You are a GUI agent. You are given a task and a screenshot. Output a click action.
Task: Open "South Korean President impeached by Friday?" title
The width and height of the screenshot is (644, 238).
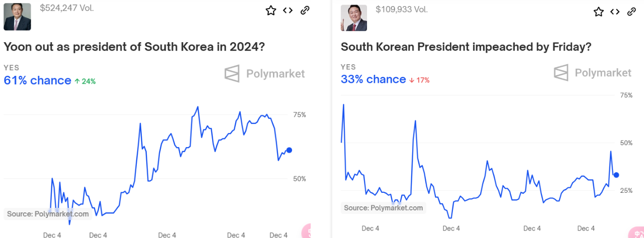point(466,47)
